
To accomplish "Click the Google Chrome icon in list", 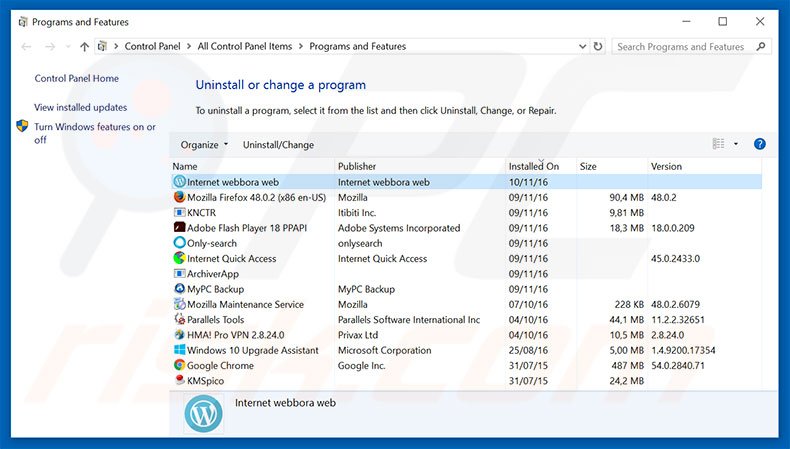I will (179, 365).
